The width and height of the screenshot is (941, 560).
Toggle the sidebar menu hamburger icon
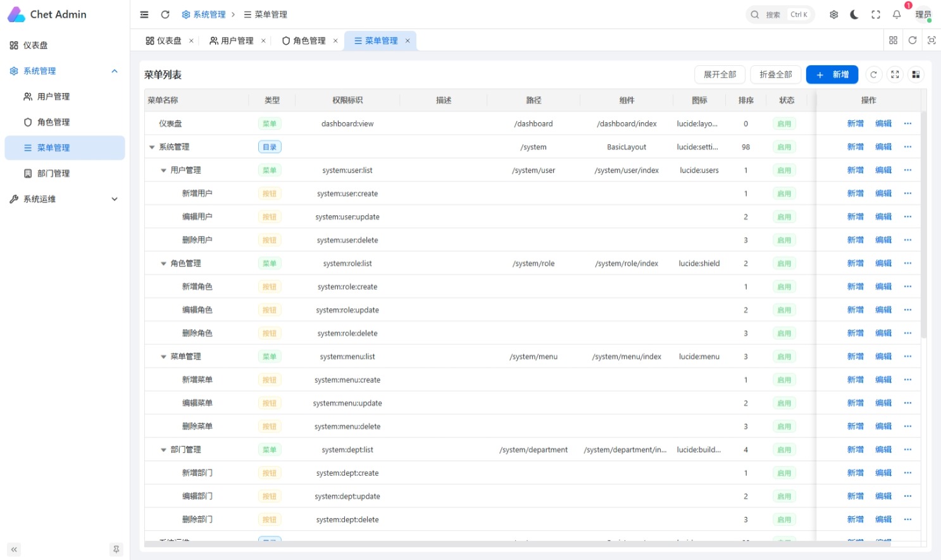tap(144, 15)
